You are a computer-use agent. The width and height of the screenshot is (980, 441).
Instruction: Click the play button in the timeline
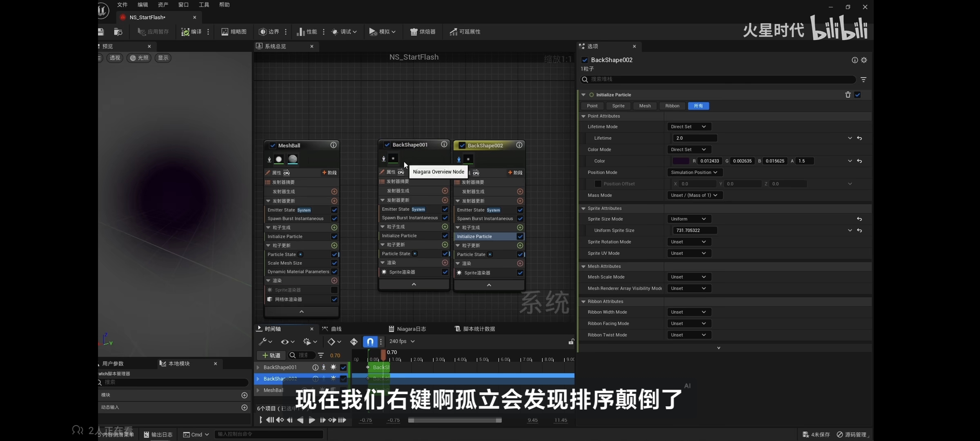point(312,420)
